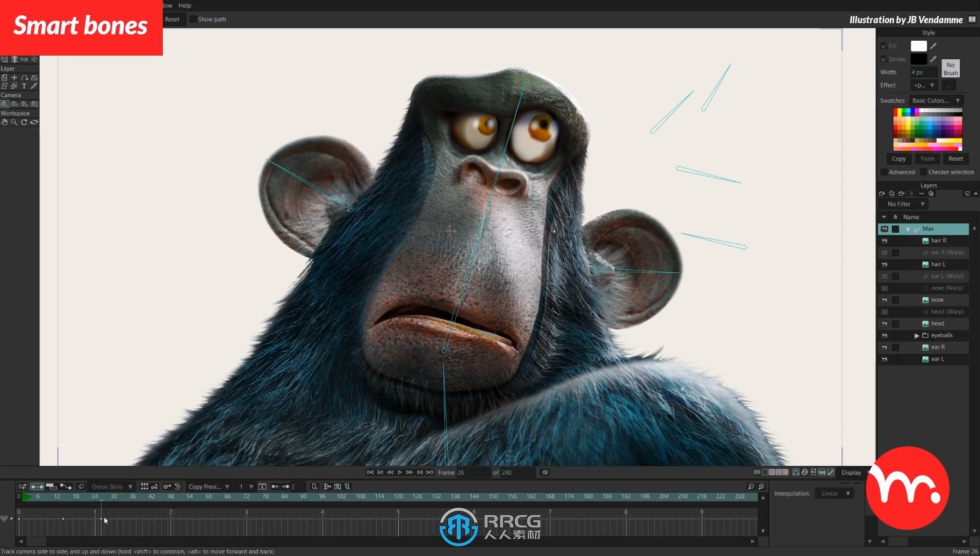
Task: Open the Help menu
Action: (x=184, y=6)
